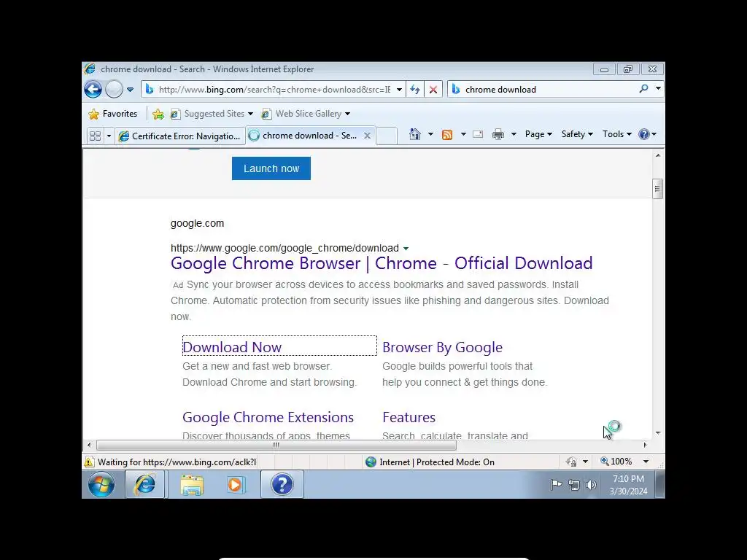This screenshot has height=560, width=747.
Task: Expand arrow beside google_chrome/download URL
Action: [x=406, y=249]
